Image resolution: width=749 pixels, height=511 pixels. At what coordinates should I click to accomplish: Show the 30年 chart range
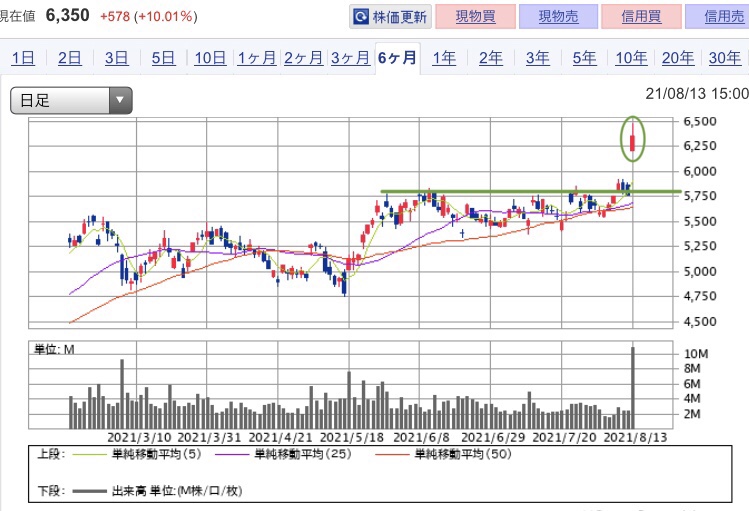point(725,58)
